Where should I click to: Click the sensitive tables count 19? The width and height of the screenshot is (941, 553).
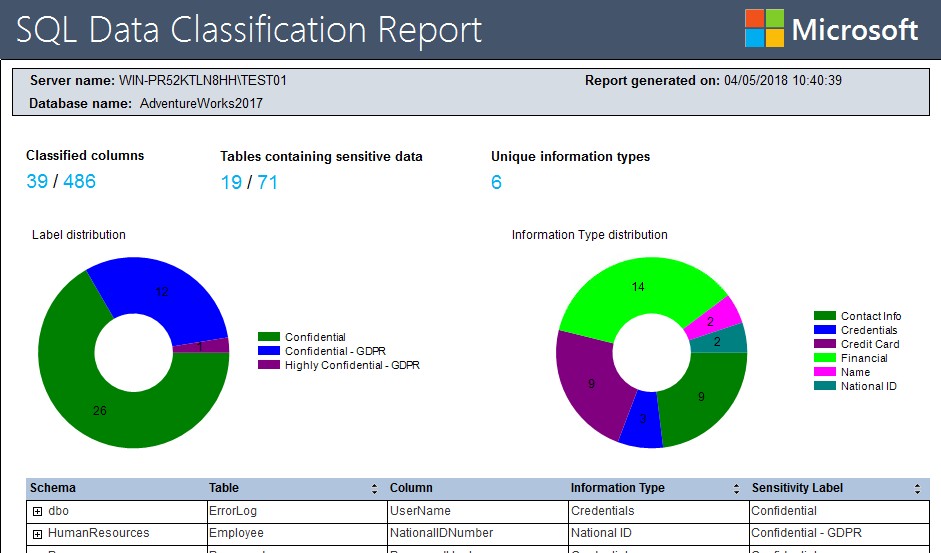tap(232, 183)
